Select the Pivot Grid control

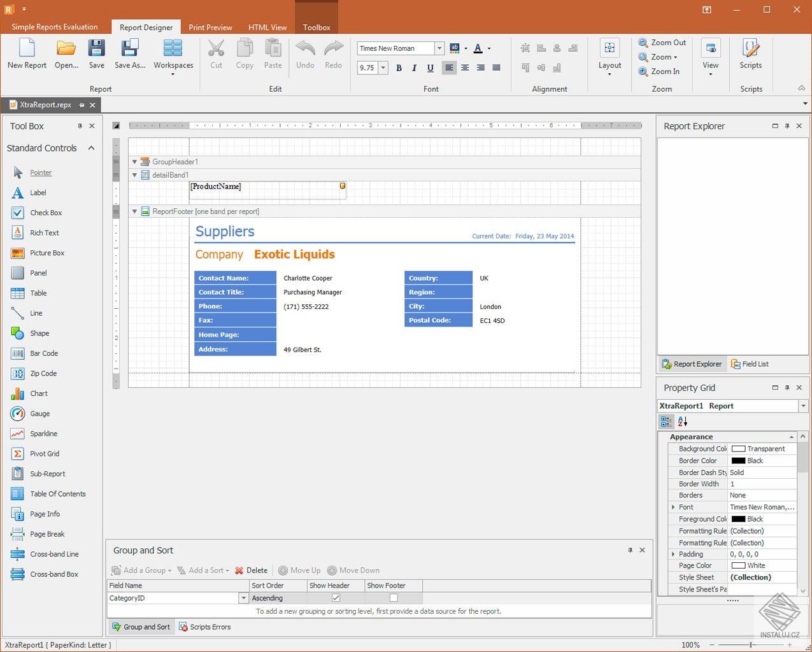tap(44, 454)
